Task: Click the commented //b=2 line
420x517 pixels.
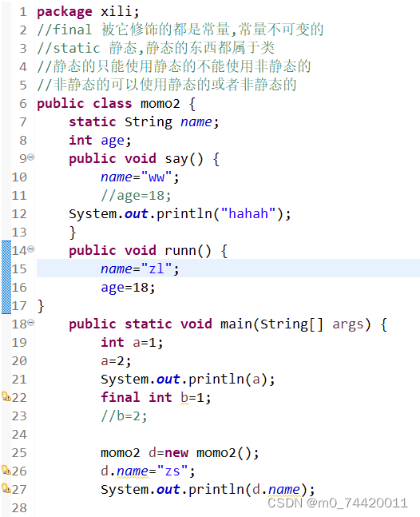Action: (x=124, y=416)
